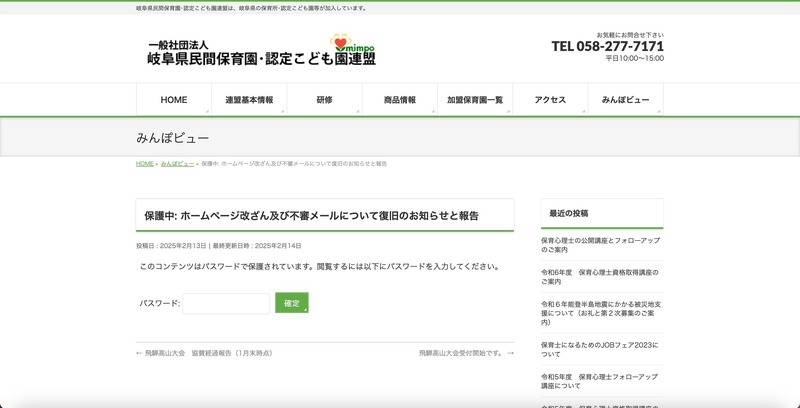The width and height of the screenshot is (800, 408).
Task: Open 加盟保育園一覧 menu item
Action: pyautogui.click(x=474, y=100)
